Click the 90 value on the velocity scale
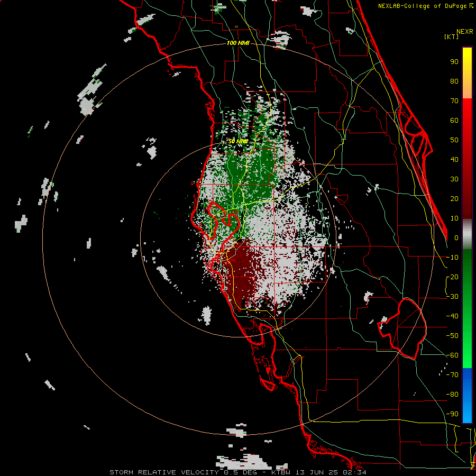The width and height of the screenshot is (476, 476). 454,62
